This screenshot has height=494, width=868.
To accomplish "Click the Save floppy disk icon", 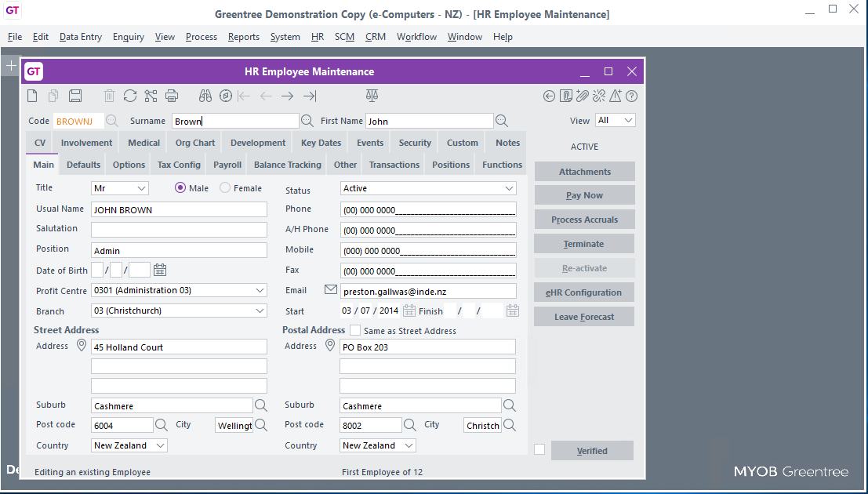I will click(75, 96).
